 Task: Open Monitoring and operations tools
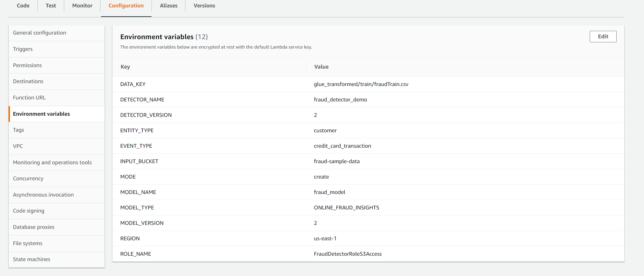[52, 163]
